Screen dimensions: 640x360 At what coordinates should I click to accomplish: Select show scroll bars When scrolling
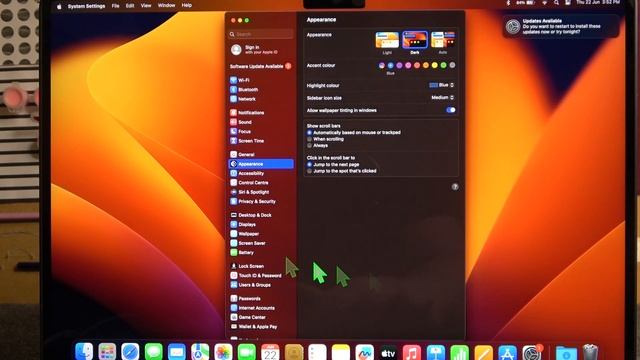[x=309, y=139]
